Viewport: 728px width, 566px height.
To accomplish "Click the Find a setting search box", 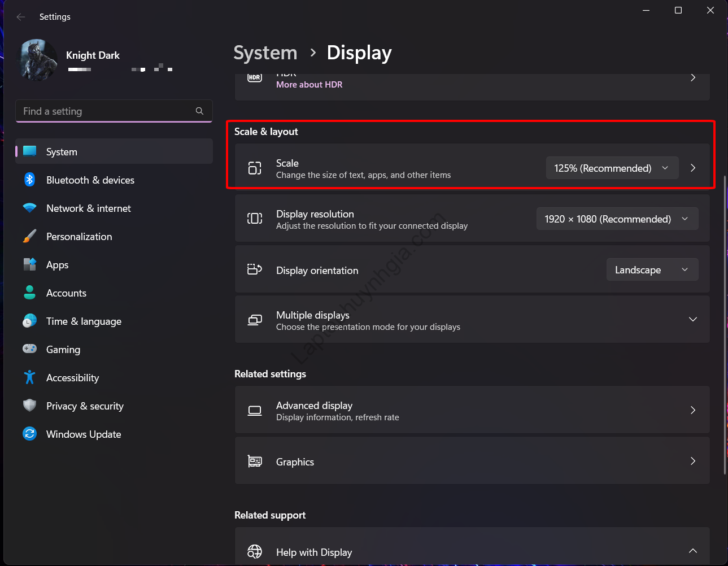I will click(x=114, y=111).
